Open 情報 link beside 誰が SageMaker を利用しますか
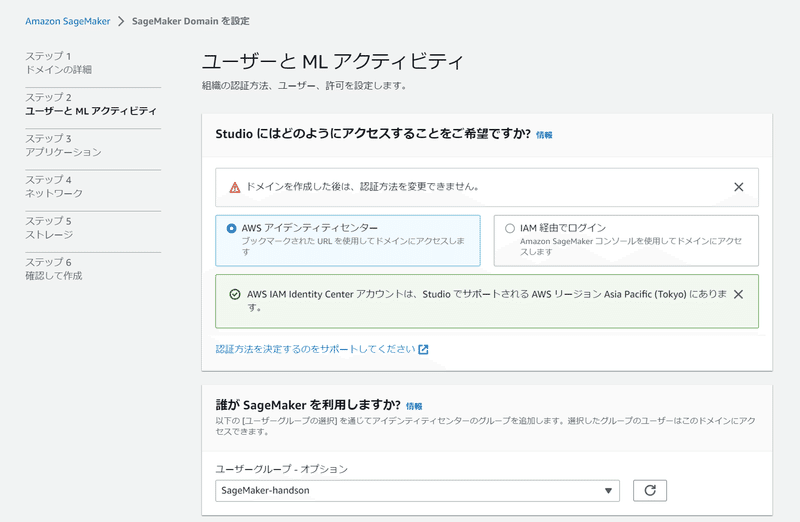The width and height of the screenshot is (800, 522). point(414,406)
